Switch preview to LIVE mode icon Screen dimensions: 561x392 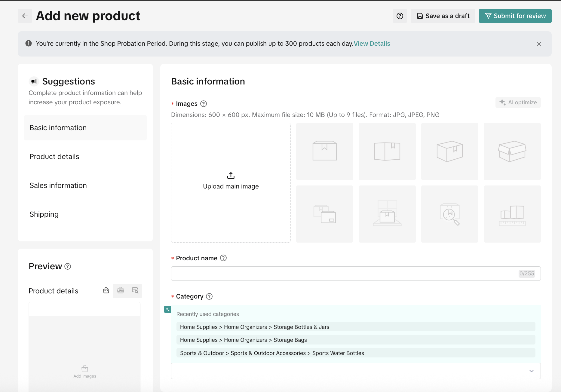tap(121, 290)
